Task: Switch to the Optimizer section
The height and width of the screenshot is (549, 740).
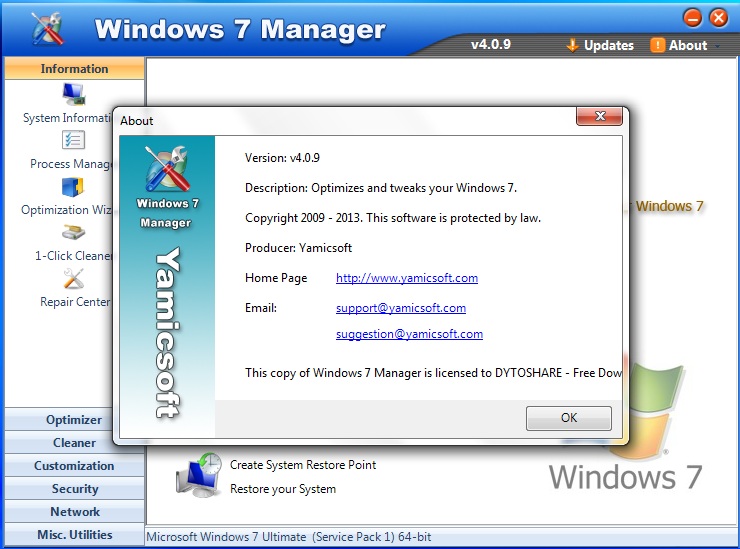Action: [x=74, y=420]
